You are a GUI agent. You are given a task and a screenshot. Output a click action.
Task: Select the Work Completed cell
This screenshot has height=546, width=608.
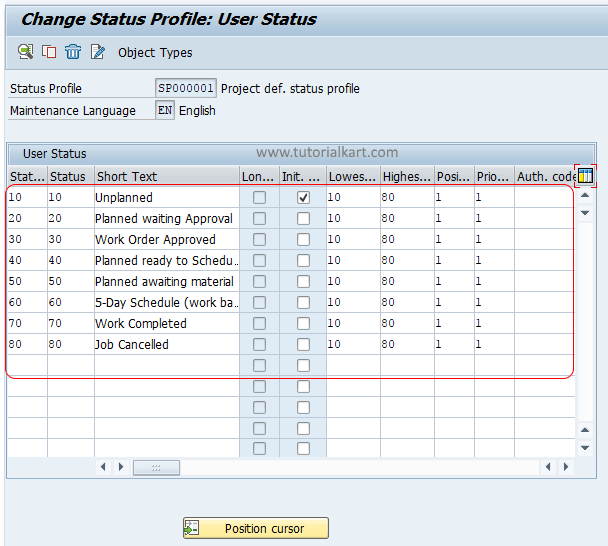pyautogui.click(x=167, y=323)
